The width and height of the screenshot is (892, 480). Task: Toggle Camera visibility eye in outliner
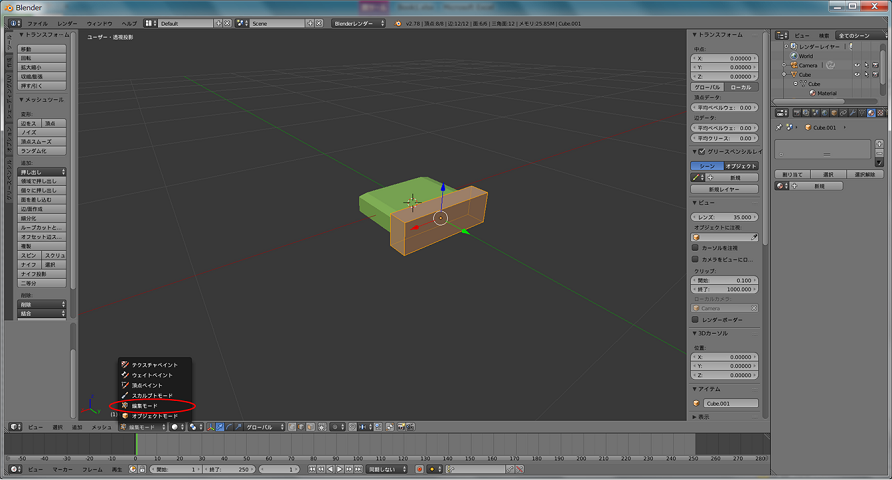857,65
